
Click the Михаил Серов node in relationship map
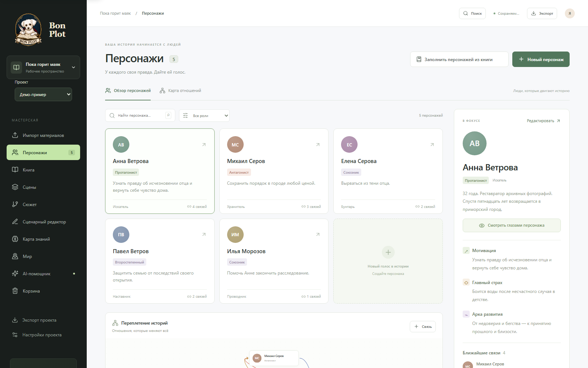click(274, 358)
